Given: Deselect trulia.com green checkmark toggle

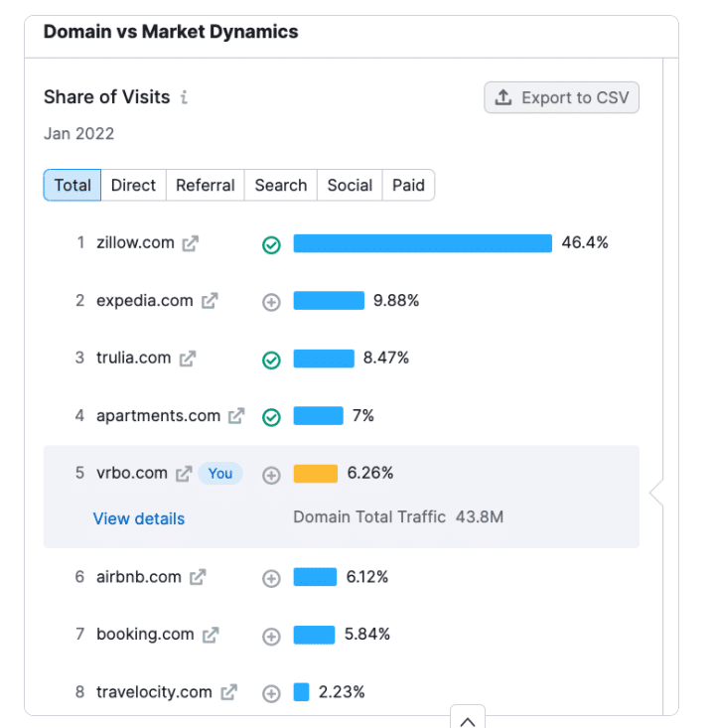Looking at the screenshot, I should (271, 361).
